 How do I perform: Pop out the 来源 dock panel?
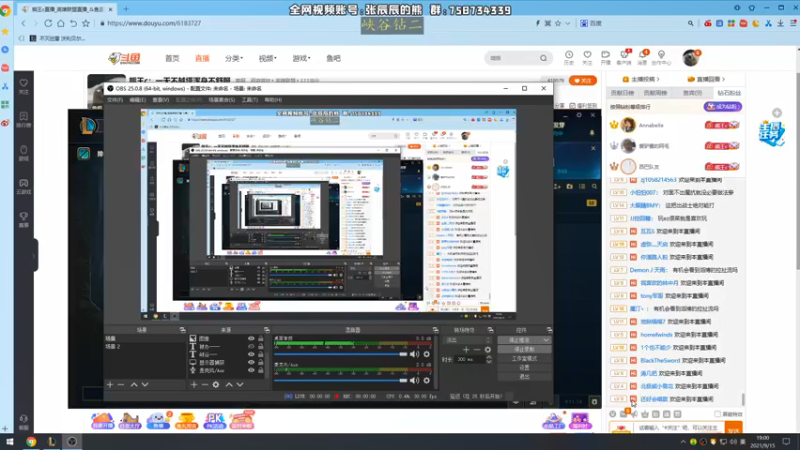click(x=266, y=330)
